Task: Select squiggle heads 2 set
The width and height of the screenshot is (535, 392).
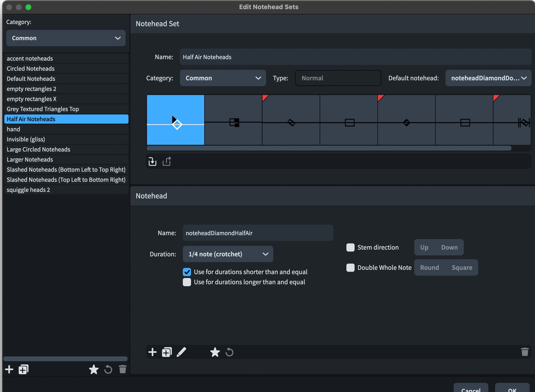Action: pyautogui.click(x=28, y=190)
